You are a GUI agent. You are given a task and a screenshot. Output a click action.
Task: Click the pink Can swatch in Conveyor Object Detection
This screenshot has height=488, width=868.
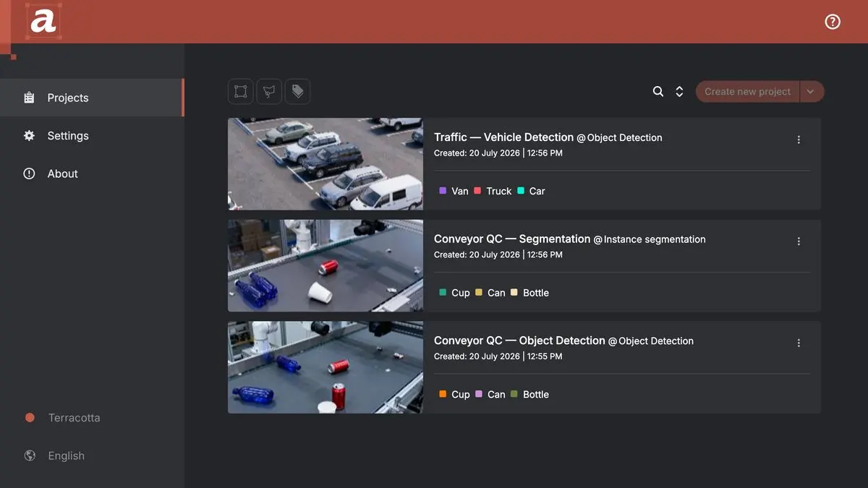(479, 394)
